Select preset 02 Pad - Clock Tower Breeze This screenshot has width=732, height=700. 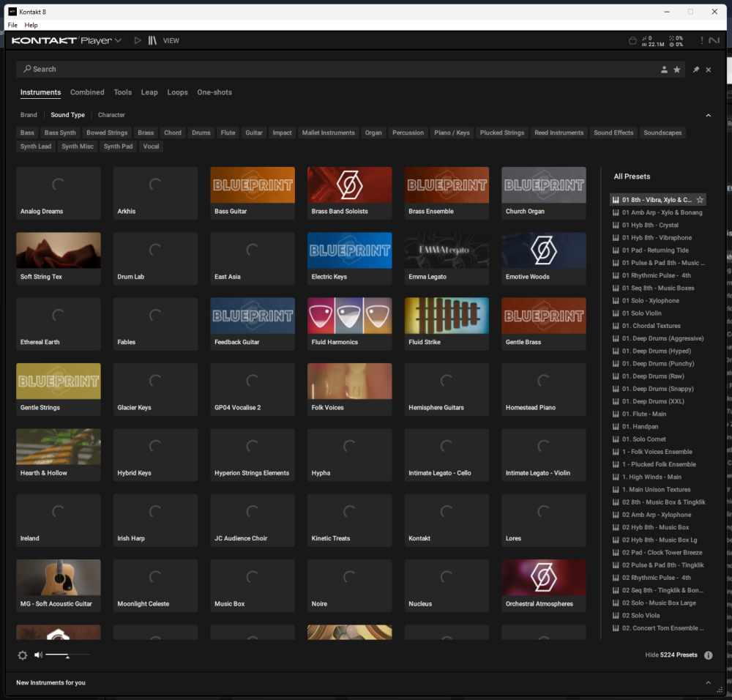(658, 553)
